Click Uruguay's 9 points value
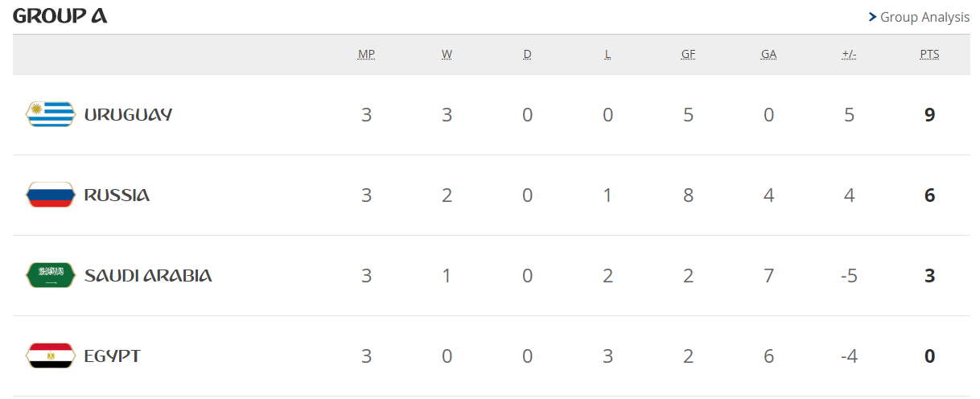980x399 pixels. pos(929,114)
